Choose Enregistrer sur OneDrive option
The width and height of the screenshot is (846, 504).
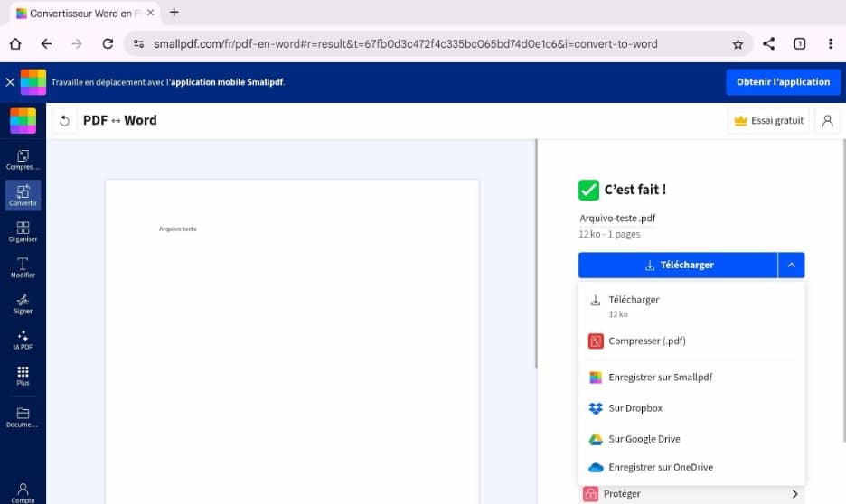coord(691,467)
